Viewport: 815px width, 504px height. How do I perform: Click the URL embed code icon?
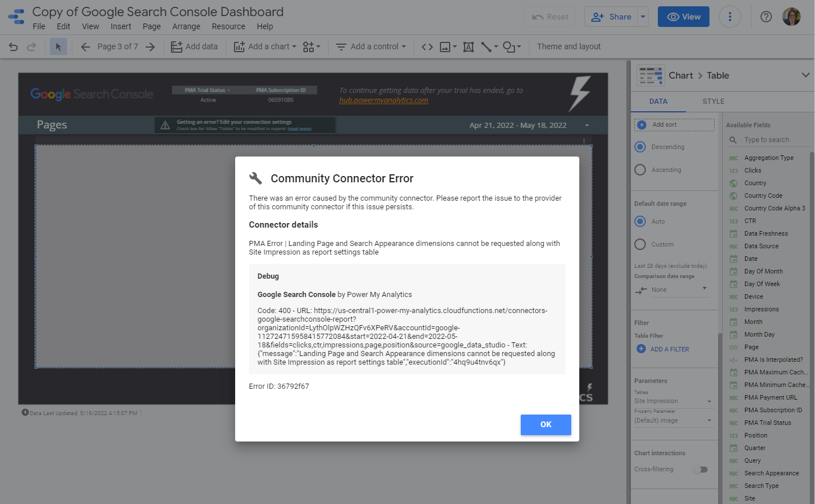point(427,47)
